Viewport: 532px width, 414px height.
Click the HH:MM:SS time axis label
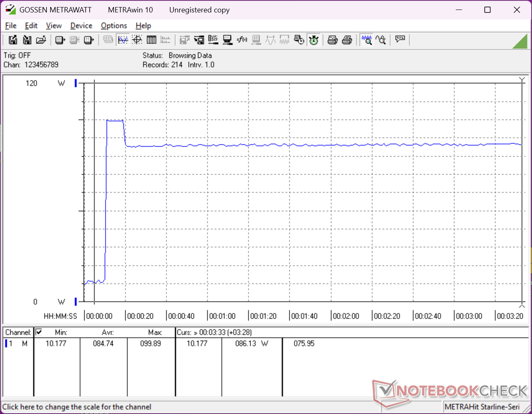[x=60, y=316]
